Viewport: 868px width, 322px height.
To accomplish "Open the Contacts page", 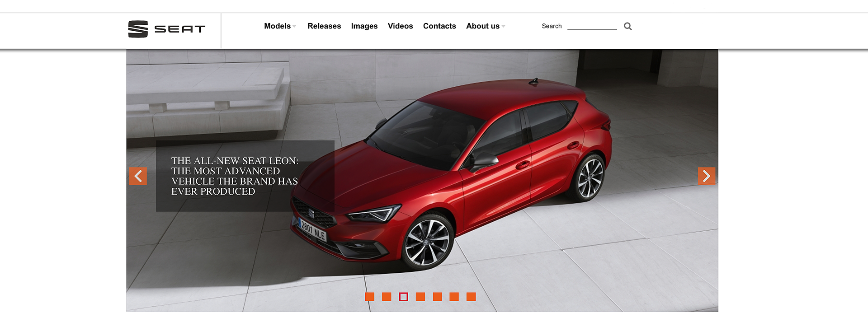I will coord(439,26).
